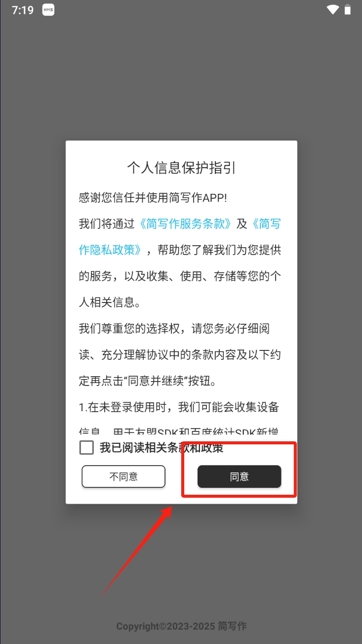The width and height of the screenshot is (362, 644).
Task: Tap the 我已阅读相关条款和政策 label text
Action: (161, 448)
